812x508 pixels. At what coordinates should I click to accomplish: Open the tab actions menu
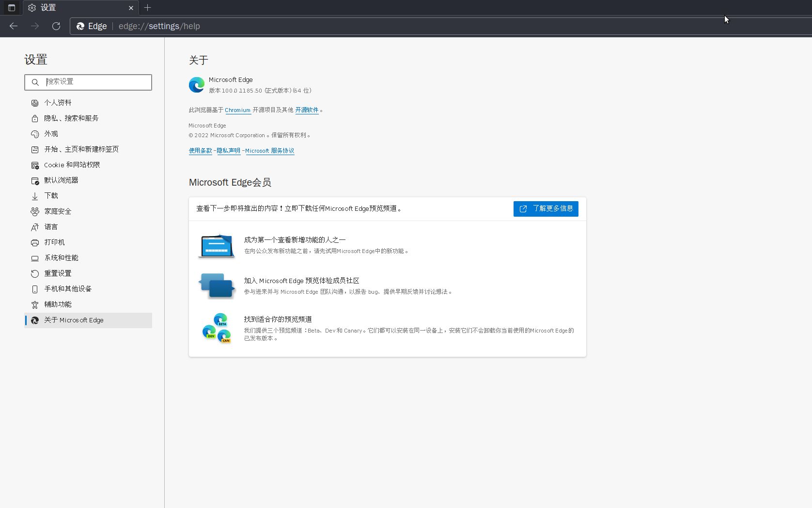[x=11, y=8]
